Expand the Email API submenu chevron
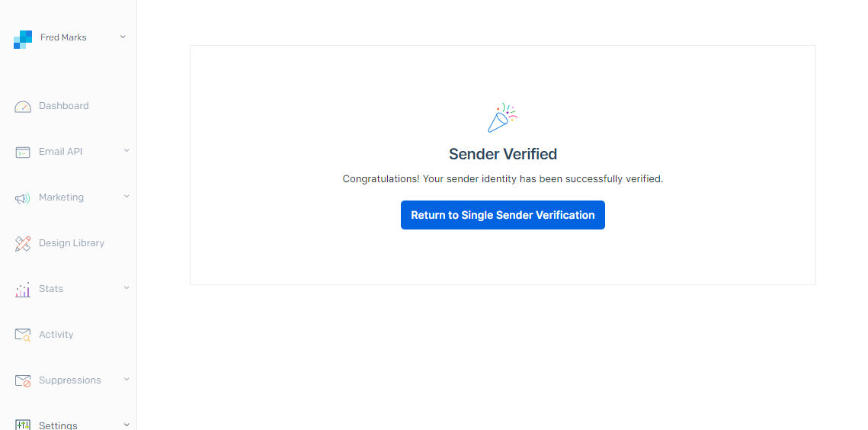This screenshot has width=868, height=430. (127, 150)
